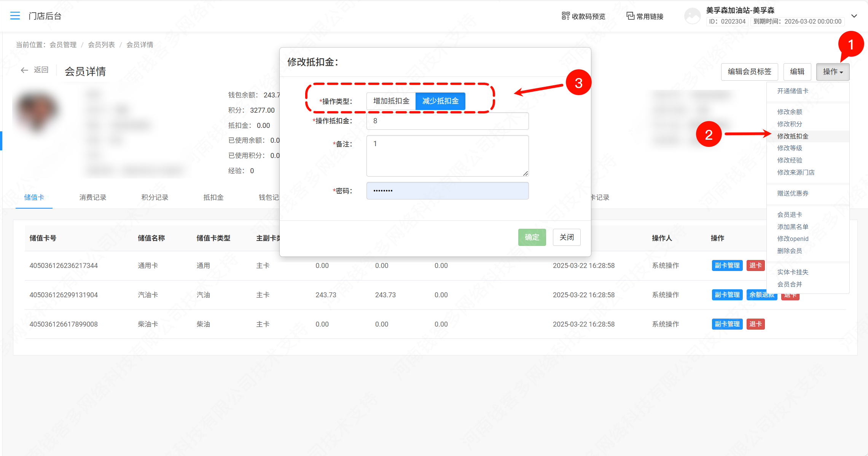This screenshot has width=868, height=456.
Task: Click the user avatar in header
Action: pos(692,16)
